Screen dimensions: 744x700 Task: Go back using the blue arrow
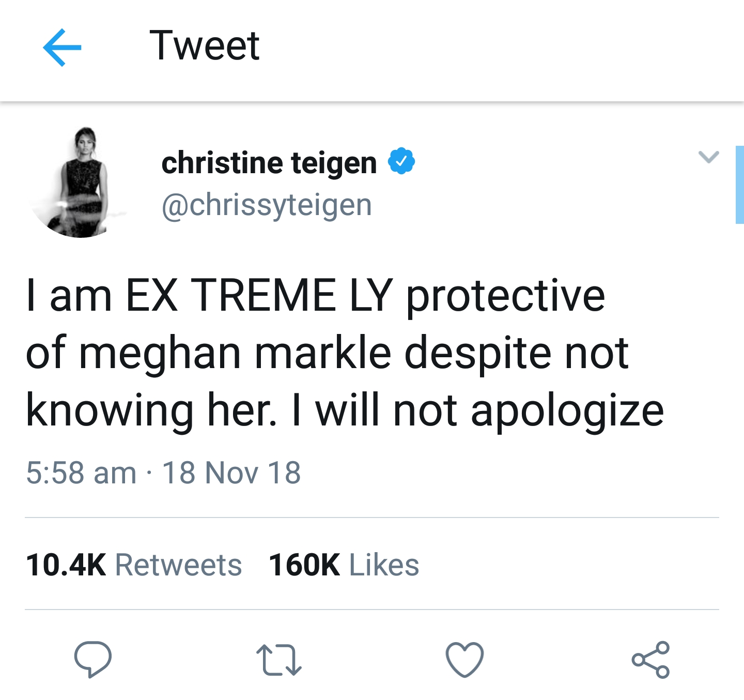pos(62,48)
